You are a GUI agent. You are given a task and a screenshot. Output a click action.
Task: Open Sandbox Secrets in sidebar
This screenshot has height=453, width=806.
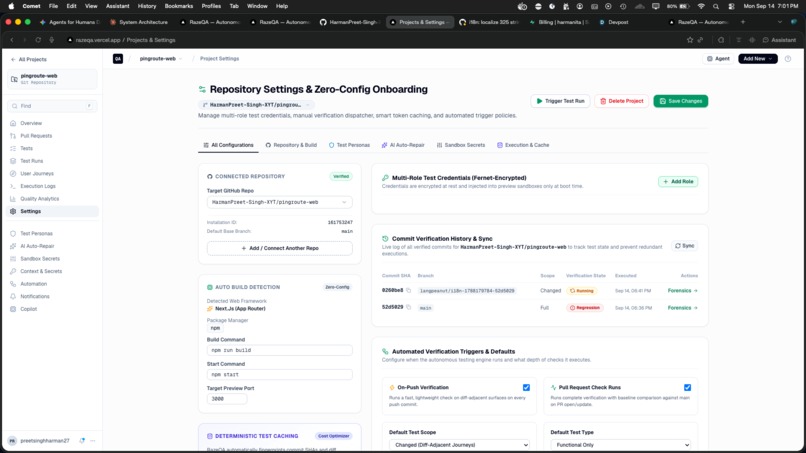tap(40, 259)
